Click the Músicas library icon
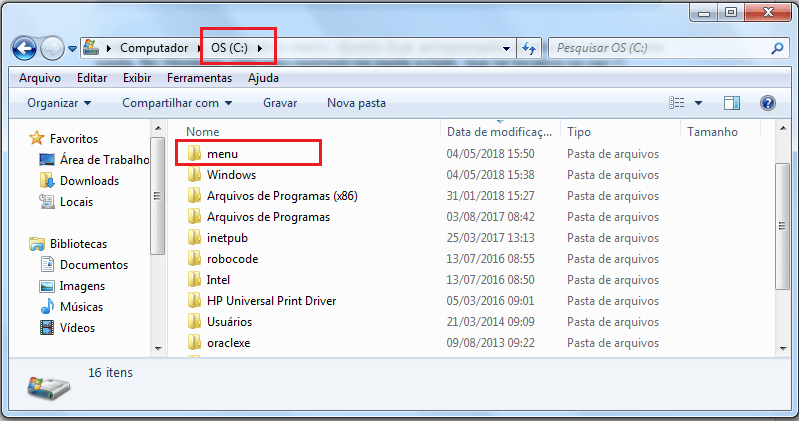Viewport: 799px width, 421px height. click(47, 307)
